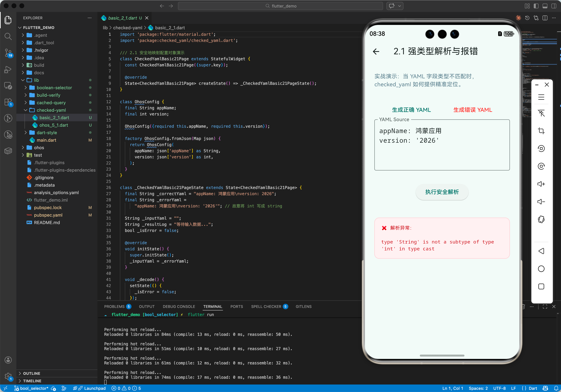Click the emulator crop screenshot icon
This screenshot has height=392, width=561.
(541, 131)
